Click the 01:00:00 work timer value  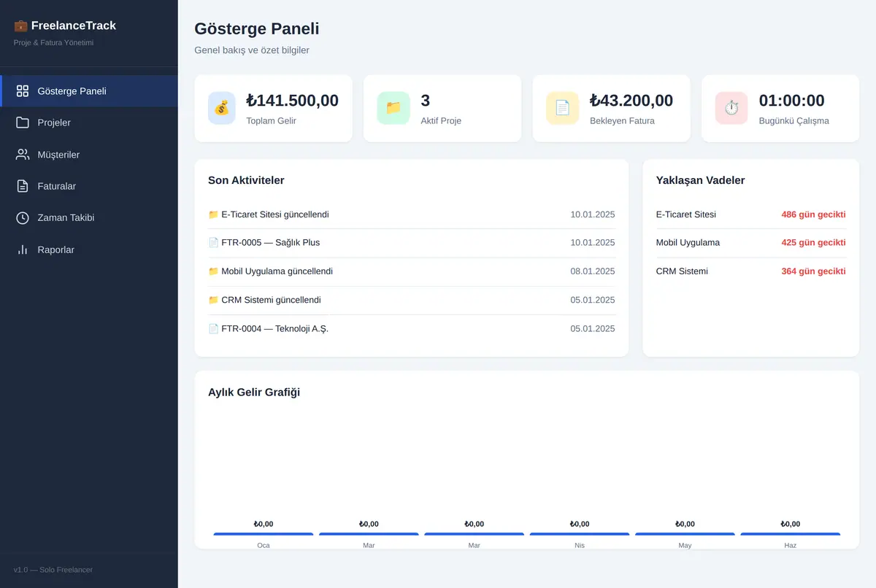click(x=792, y=101)
